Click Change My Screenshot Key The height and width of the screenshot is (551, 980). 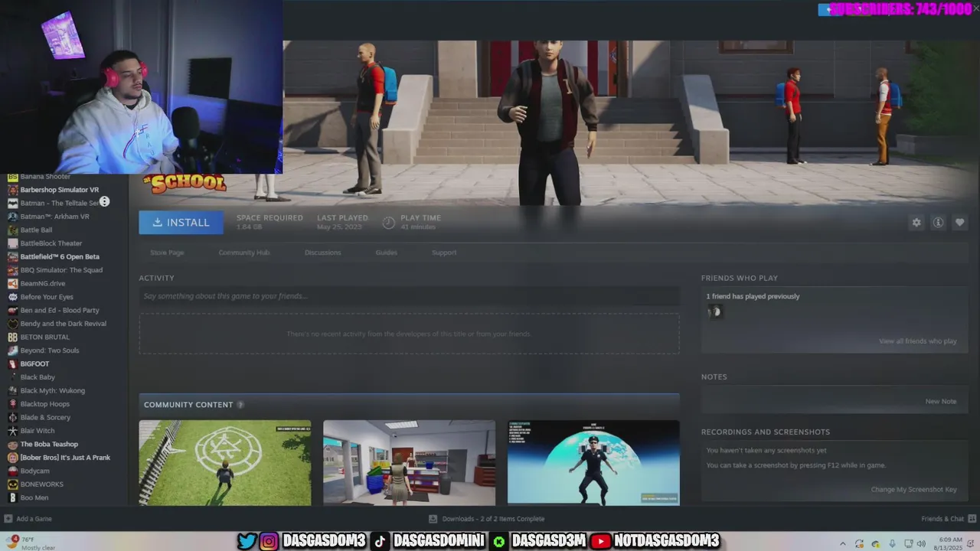(x=913, y=490)
